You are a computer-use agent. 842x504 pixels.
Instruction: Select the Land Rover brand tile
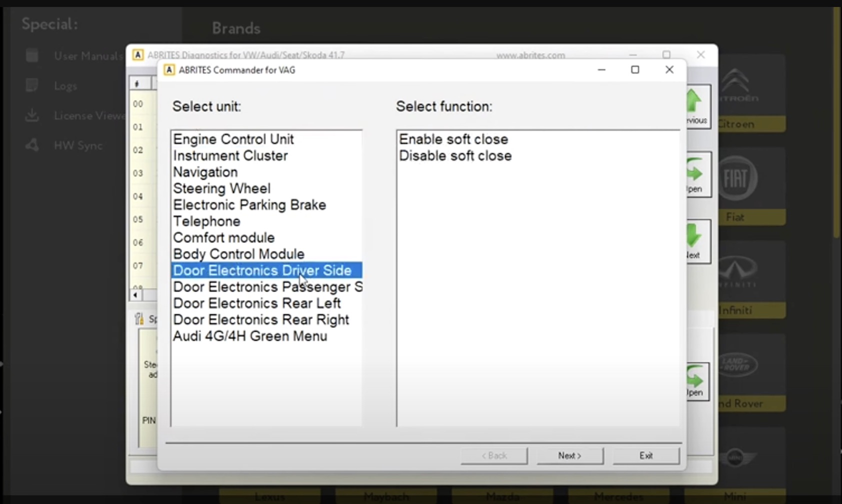[751, 372]
